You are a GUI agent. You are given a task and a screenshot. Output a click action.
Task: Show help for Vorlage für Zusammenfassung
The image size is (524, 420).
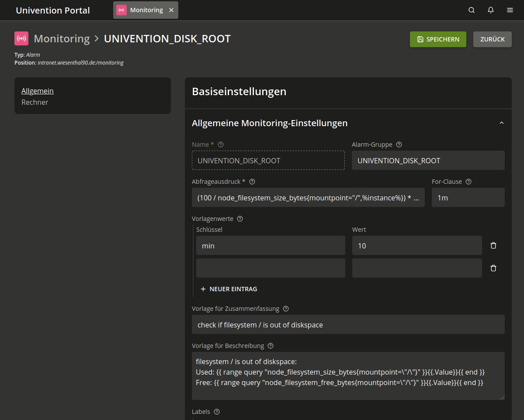point(286,309)
